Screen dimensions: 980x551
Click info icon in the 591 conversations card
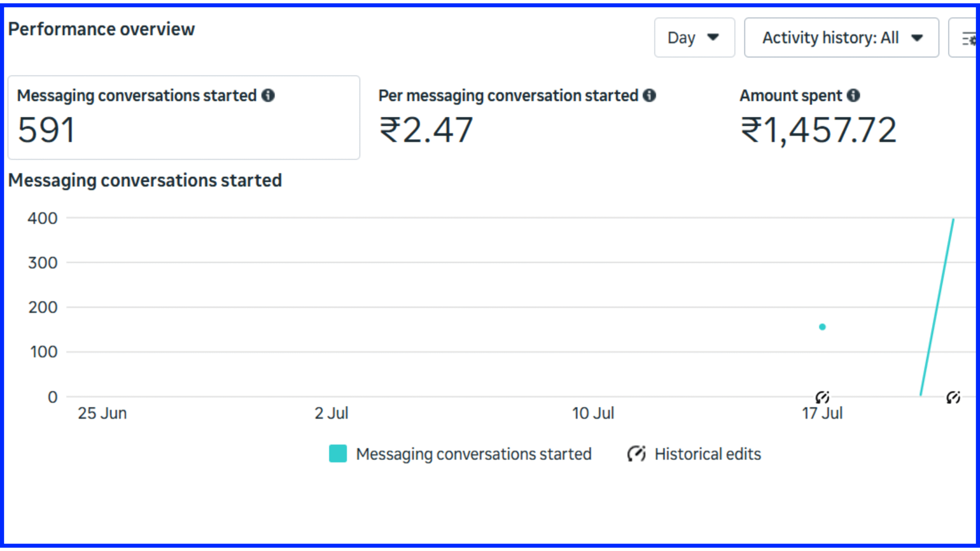[x=268, y=95]
